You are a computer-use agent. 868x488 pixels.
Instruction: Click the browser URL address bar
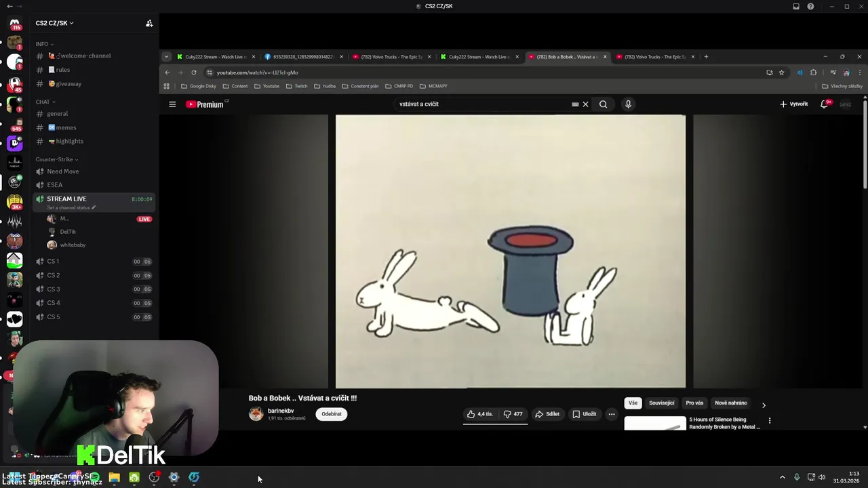488,73
